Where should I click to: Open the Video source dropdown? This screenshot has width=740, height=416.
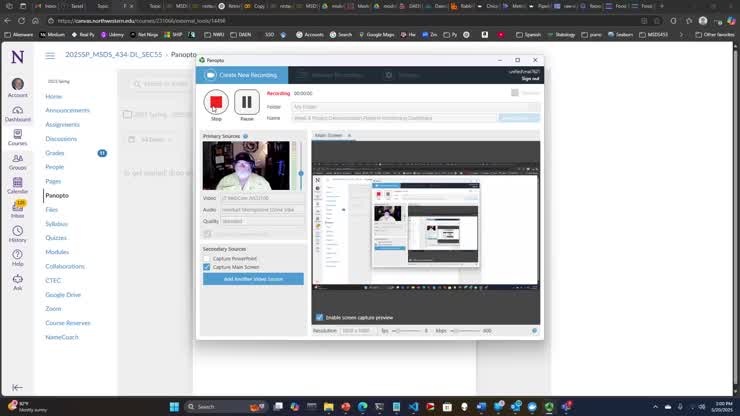[262, 198]
